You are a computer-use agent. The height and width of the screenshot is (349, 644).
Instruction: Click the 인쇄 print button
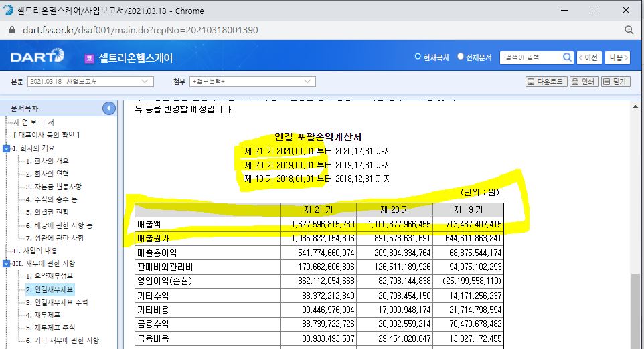coord(584,82)
